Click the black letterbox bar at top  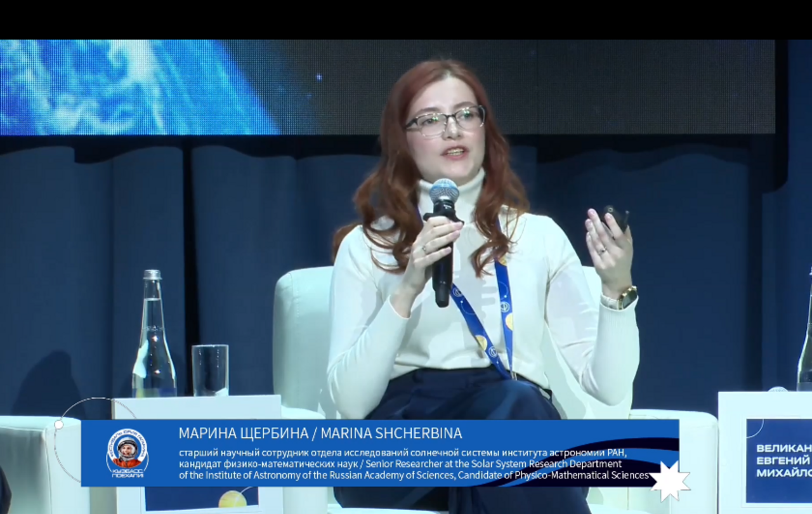406,19
